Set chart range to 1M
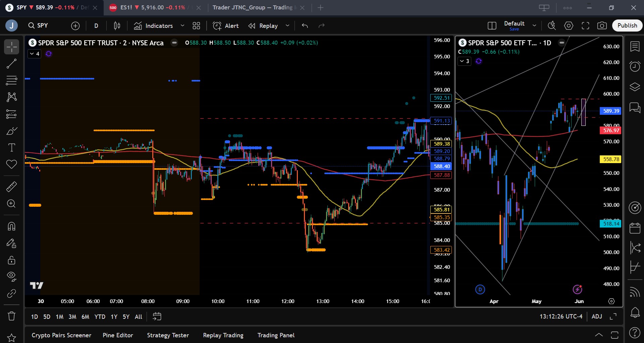 coord(59,316)
